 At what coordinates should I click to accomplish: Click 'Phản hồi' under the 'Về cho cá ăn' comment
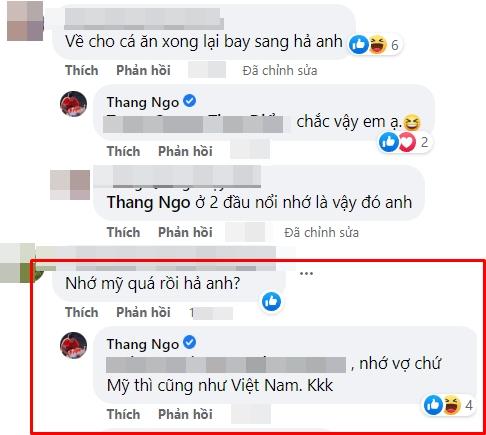(143, 70)
